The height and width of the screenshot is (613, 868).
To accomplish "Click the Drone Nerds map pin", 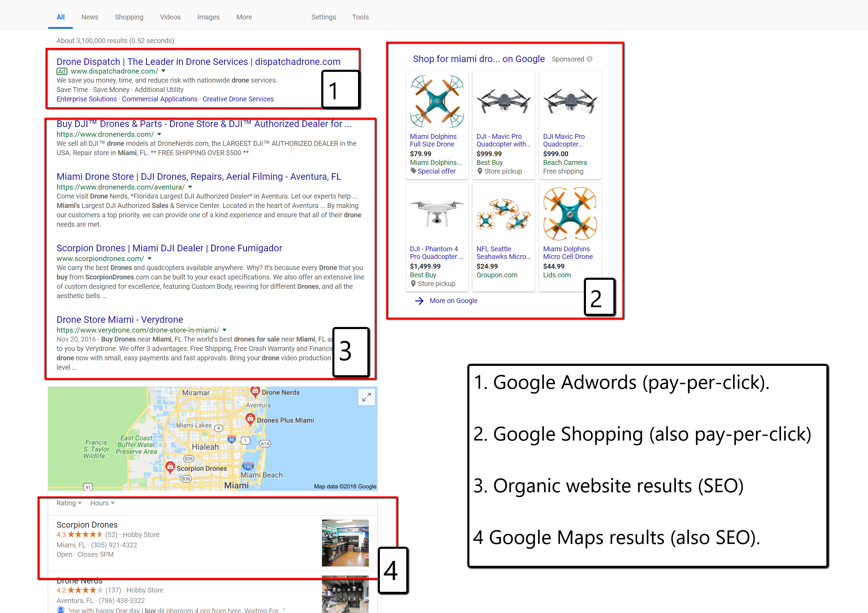I will [255, 391].
